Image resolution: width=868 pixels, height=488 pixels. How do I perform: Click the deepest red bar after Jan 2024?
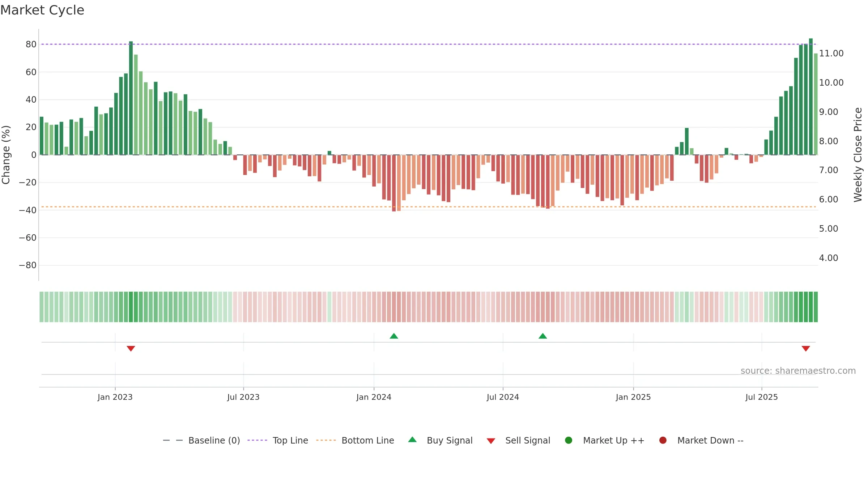click(394, 183)
